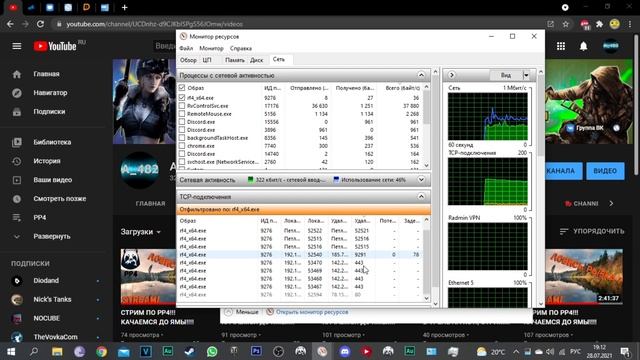Click Chrome address bar URL
Screen dimensions: 640x360
154,24
